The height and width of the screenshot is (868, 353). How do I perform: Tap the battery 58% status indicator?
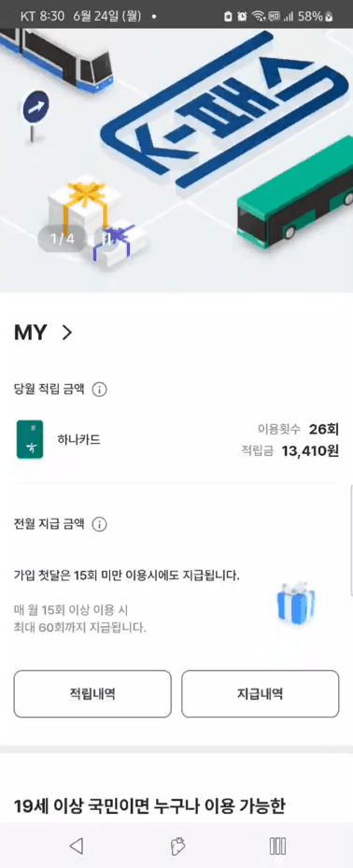pos(316,16)
